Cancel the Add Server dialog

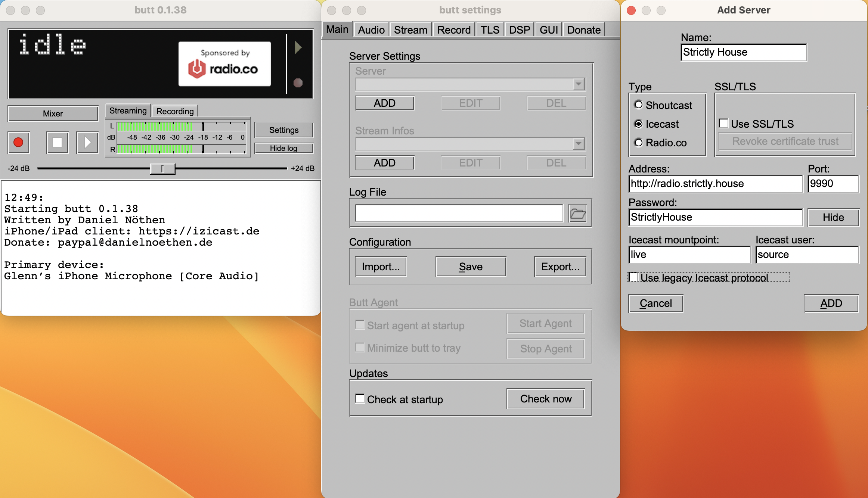tap(656, 303)
